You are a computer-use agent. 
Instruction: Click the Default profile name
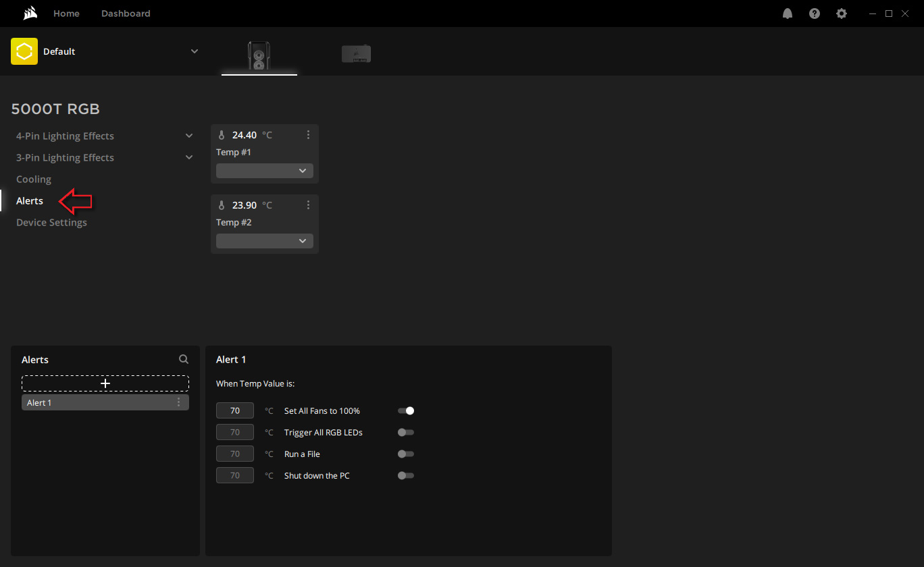point(59,51)
